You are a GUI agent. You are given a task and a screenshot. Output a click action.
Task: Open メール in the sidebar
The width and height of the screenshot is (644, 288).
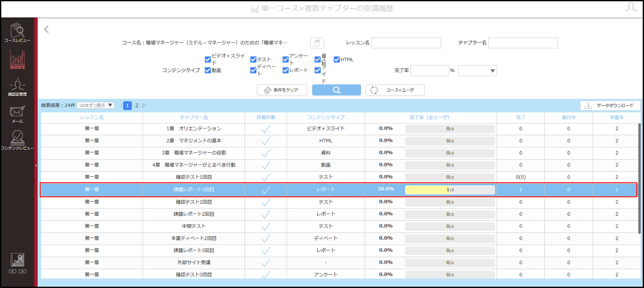pos(18,114)
